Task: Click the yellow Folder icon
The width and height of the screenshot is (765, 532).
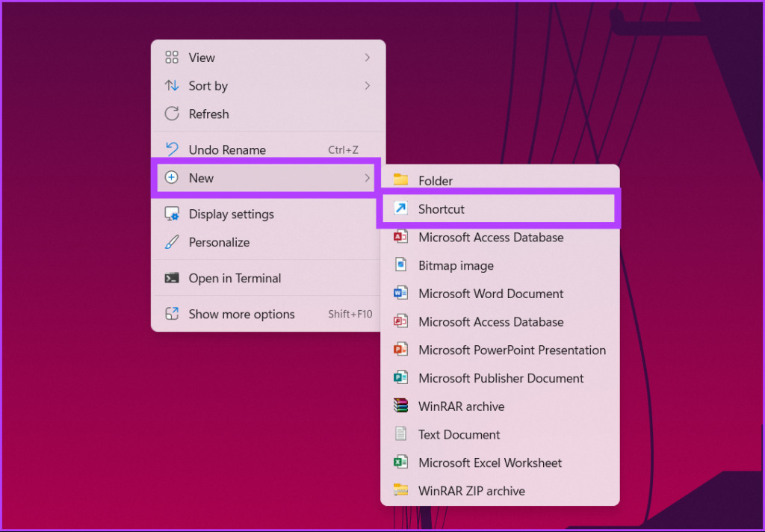Action: pos(400,180)
